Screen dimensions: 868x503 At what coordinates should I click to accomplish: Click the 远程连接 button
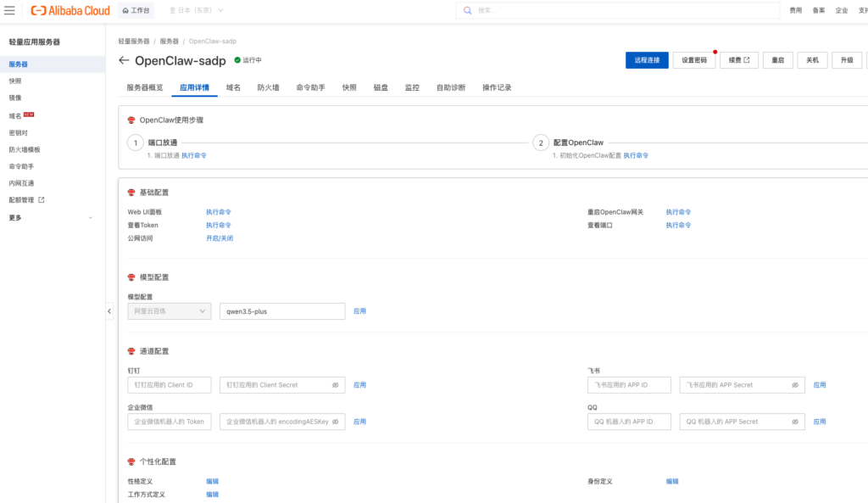(x=647, y=60)
